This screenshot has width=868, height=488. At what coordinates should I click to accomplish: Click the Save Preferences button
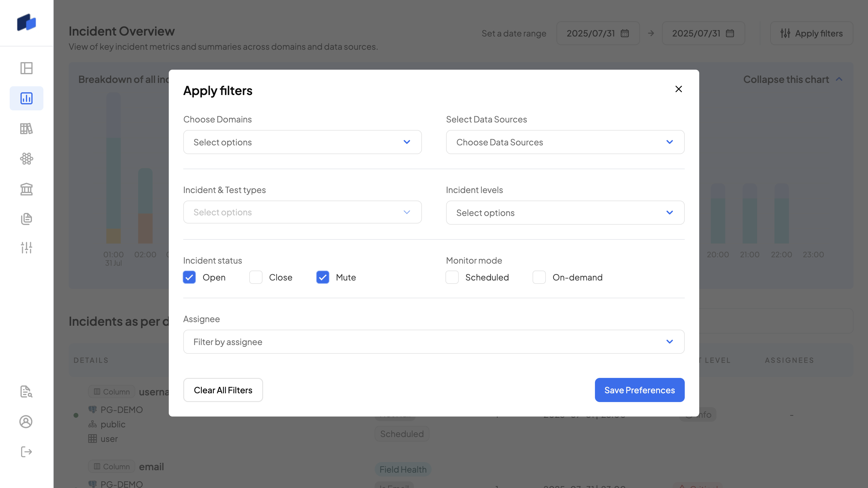tap(640, 390)
